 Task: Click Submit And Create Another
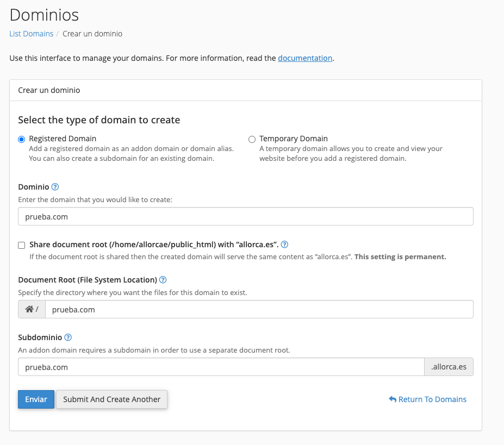click(x=111, y=399)
